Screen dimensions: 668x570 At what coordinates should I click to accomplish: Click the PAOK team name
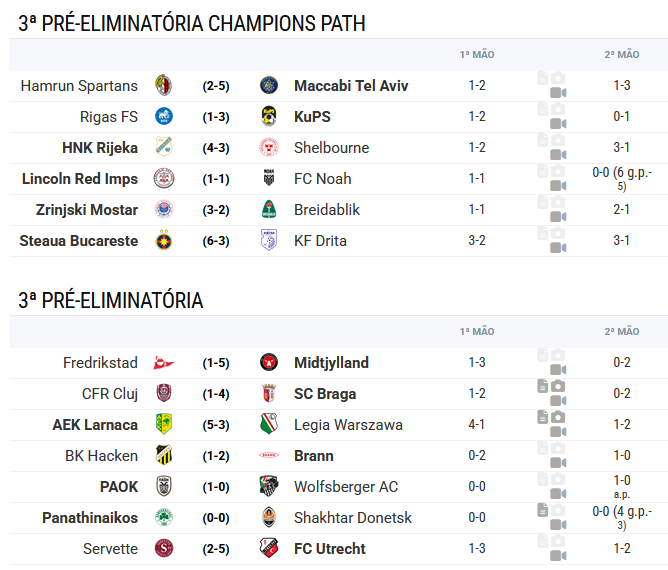click(x=119, y=487)
